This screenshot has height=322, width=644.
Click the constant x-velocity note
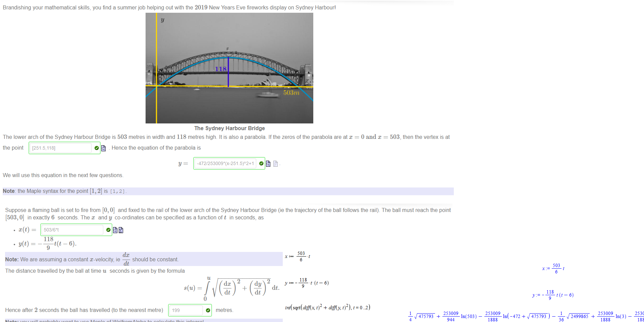[x=144, y=259]
